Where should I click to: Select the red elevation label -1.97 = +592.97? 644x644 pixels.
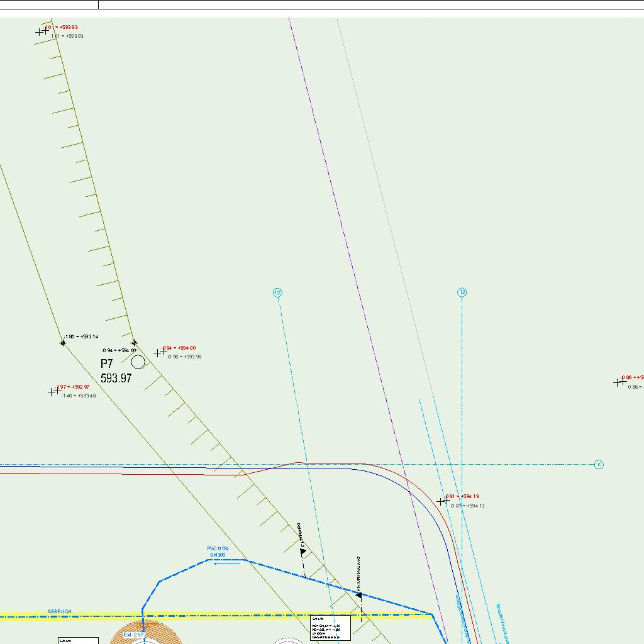pos(73,387)
